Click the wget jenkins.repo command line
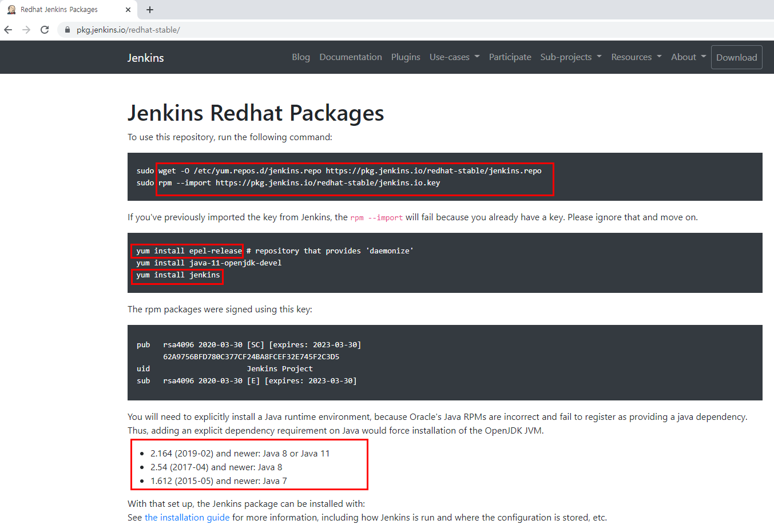 (x=339, y=171)
